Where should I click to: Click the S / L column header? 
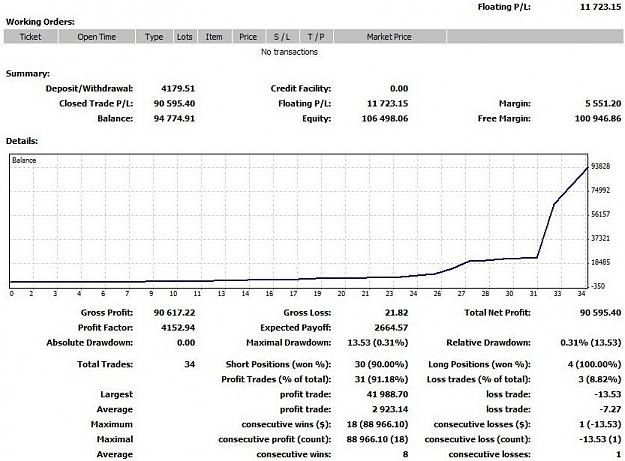pyautogui.click(x=282, y=37)
